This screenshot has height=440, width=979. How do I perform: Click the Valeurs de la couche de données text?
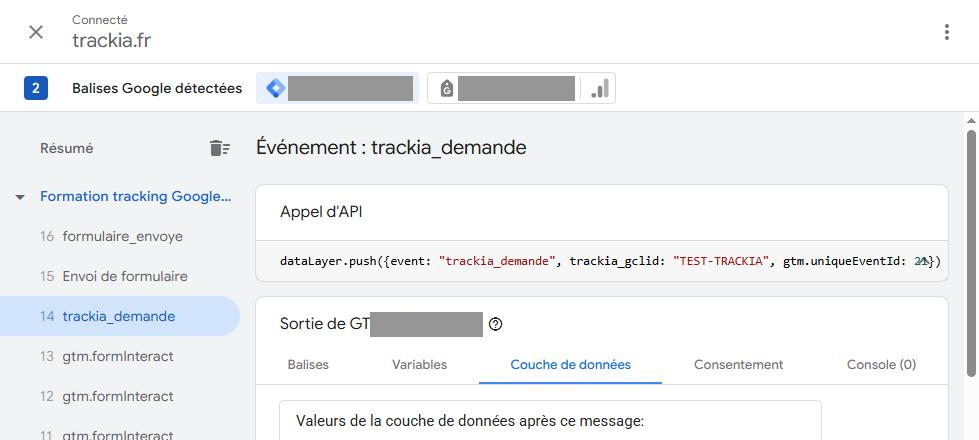(x=470, y=421)
